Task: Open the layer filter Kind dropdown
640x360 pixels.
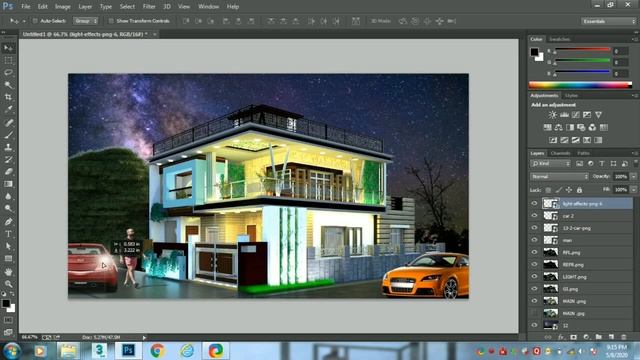Action: click(x=550, y=163)
